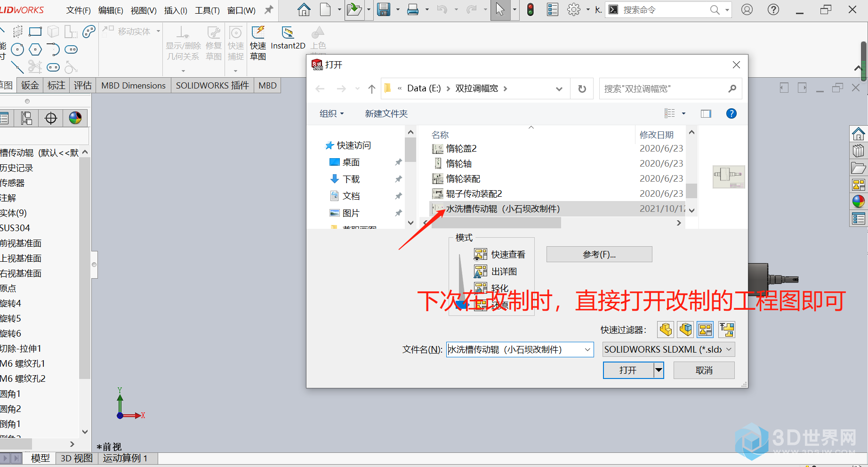868x467 pixels.
Task: Click the Select cursor tool
Action: coord(500,10)
